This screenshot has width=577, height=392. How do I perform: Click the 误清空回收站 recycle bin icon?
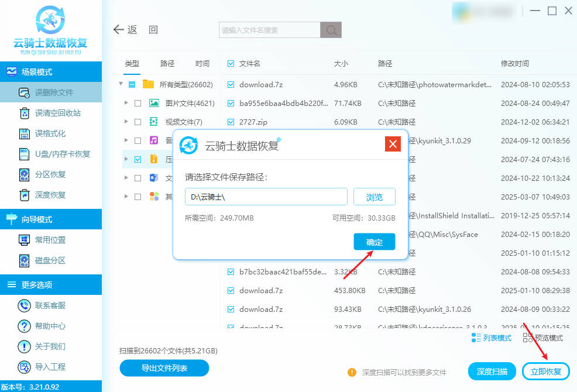[25, 113]
